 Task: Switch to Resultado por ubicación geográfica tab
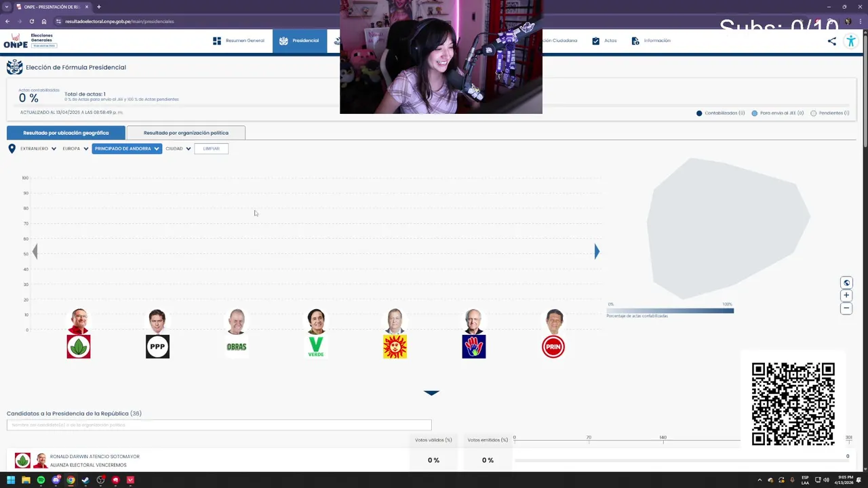[x=66, y=133]
